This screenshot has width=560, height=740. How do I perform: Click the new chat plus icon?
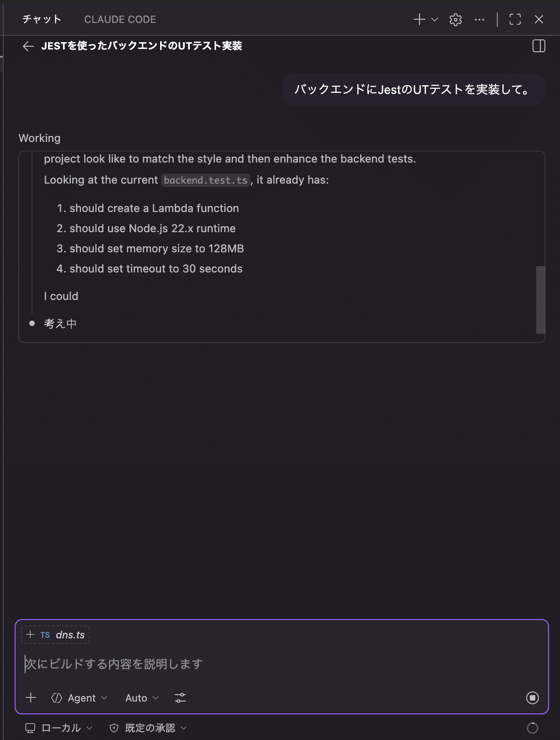coord(419,19)
